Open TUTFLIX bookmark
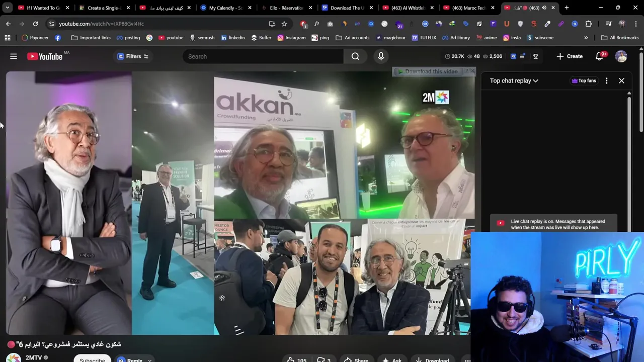644x362 pixels. pos(424,38)
